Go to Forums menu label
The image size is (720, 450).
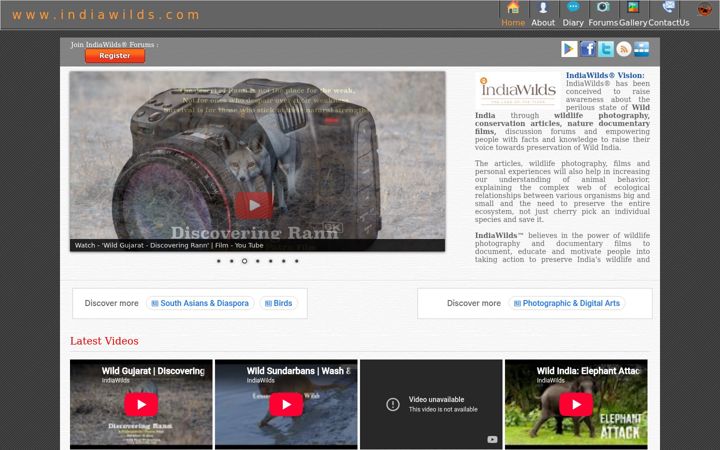coord(603,22)
